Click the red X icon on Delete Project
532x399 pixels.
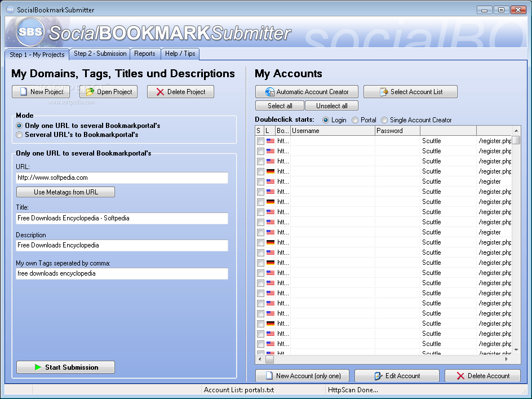tap(160, 92)
